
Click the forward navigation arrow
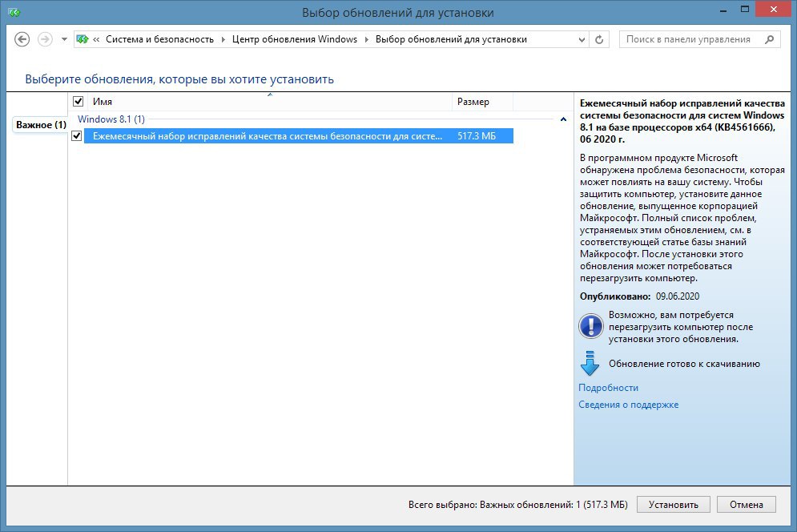click(x=45, y=39)
